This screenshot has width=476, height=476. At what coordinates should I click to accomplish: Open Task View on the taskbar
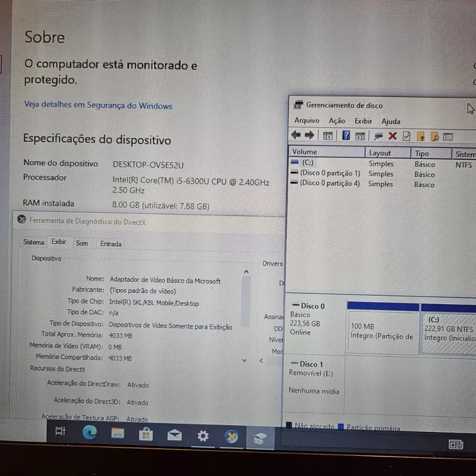click(x=60, y=430)
